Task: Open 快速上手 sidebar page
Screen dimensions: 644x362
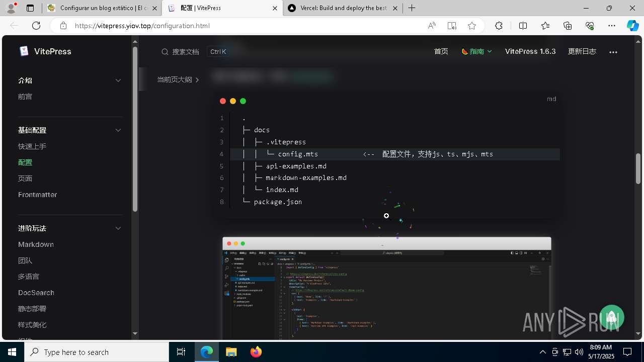Action: (32, 146)
